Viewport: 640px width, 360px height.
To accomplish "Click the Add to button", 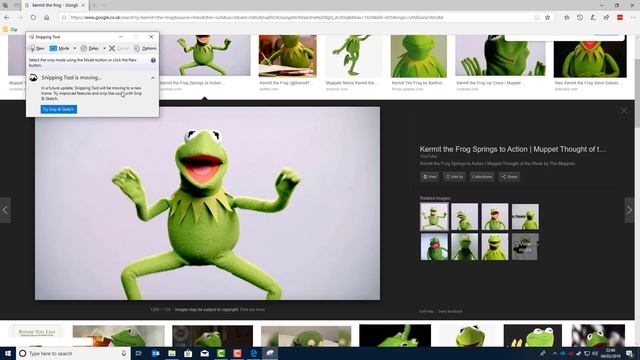I will point(454,177).
